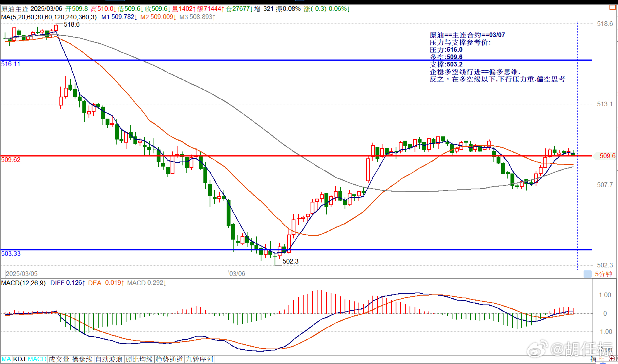Click the 509.6 current price tag on axis
Screen dimensions: 618x364
pos(607,156)
